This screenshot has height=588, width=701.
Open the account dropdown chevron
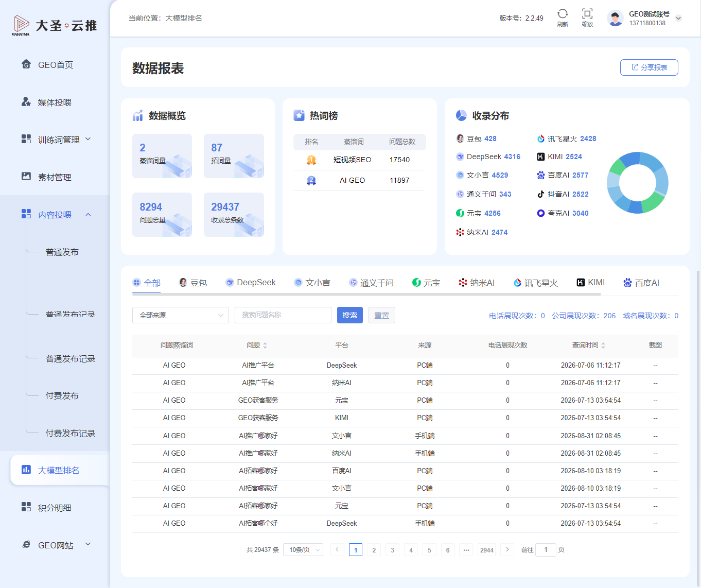(x=678, y=18)
